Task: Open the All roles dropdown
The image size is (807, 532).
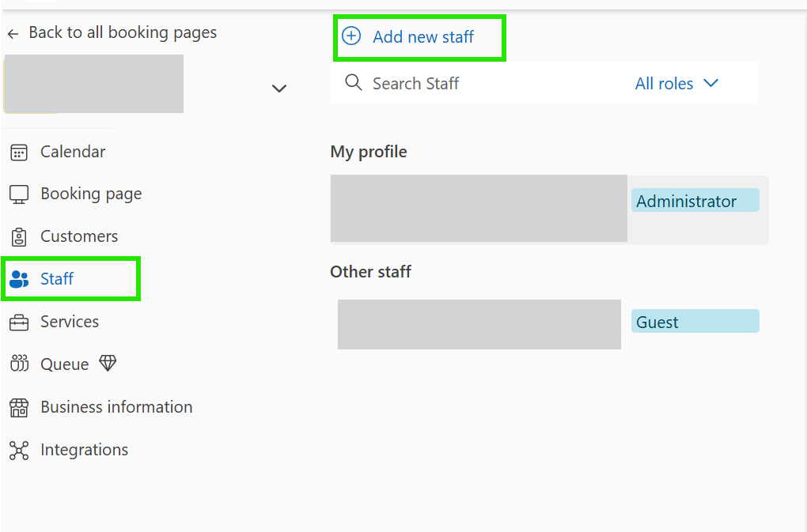Action: click(665, 83)
